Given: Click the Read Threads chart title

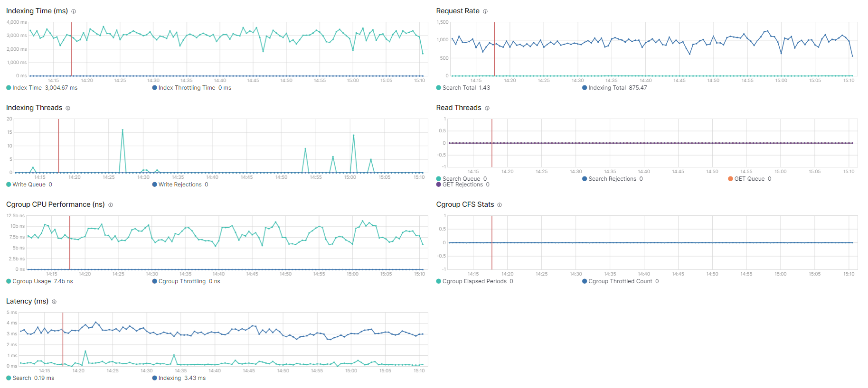Looking at the screenshot, I should pyautogui.click(x=459, y=108).
